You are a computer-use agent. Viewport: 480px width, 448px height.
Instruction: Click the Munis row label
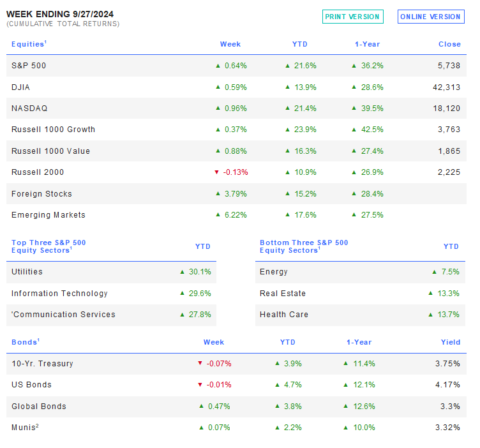tap(25, 427)
